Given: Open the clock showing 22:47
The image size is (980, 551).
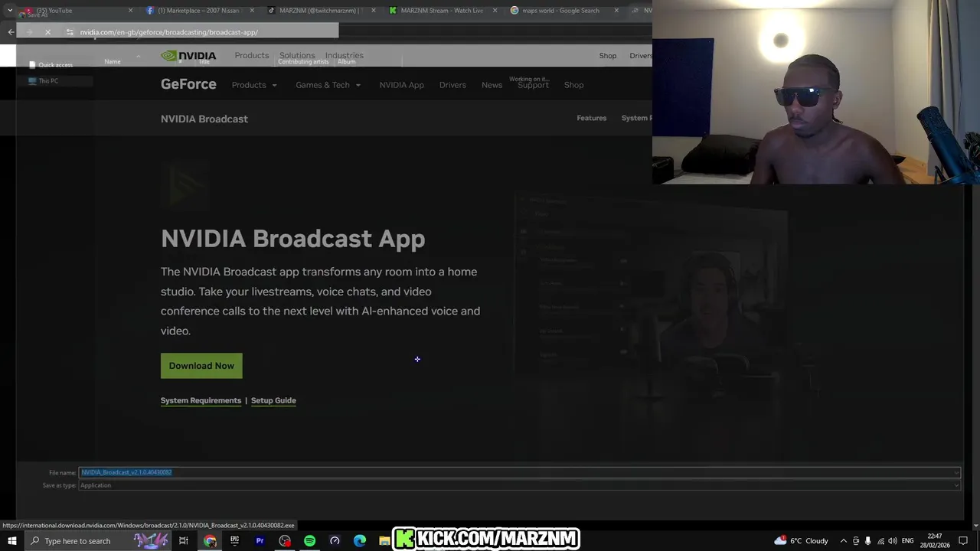Looking at the screenshot, I should coord(935,541).
